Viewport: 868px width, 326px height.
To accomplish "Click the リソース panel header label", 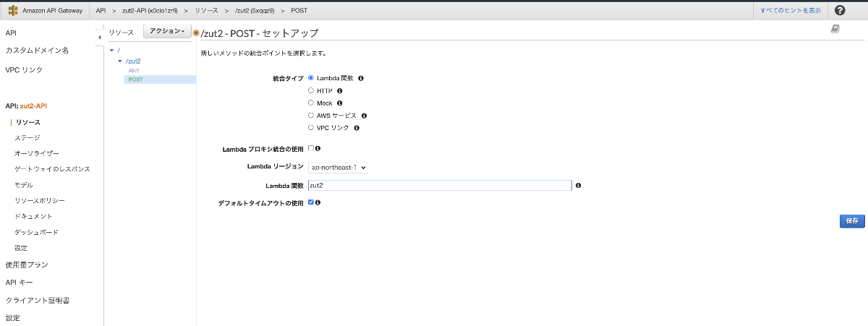I will 122,33.
